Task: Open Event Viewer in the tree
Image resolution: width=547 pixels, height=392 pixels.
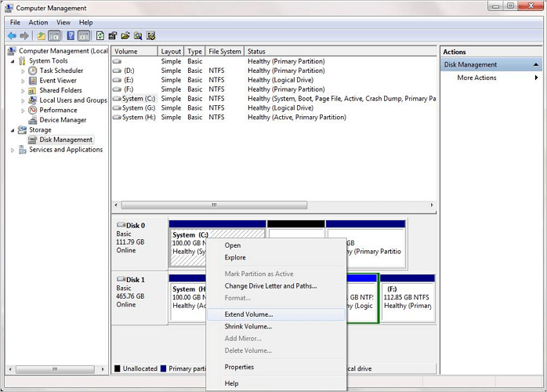Action: coord(57,81)
